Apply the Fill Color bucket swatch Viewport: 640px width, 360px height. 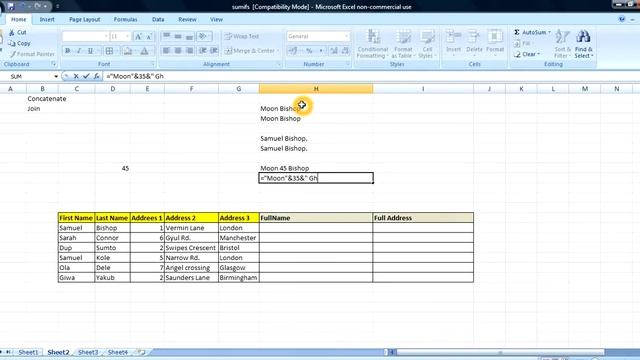[127, 51]
